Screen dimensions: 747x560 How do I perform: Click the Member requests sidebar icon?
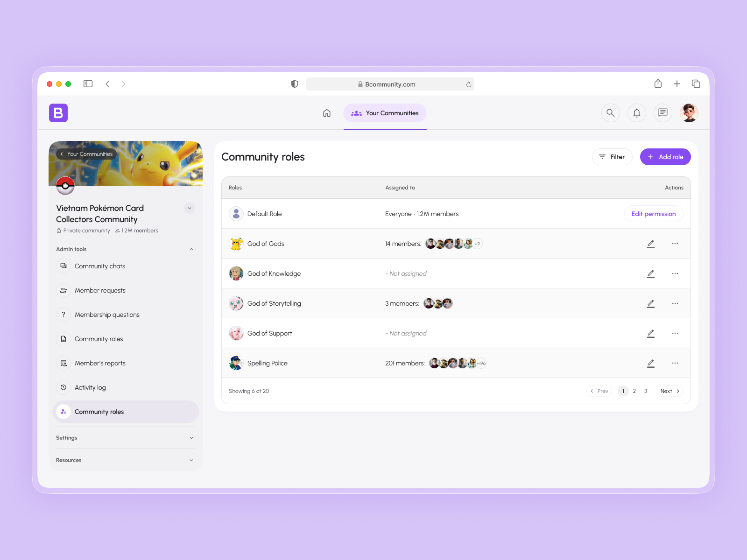63,290
